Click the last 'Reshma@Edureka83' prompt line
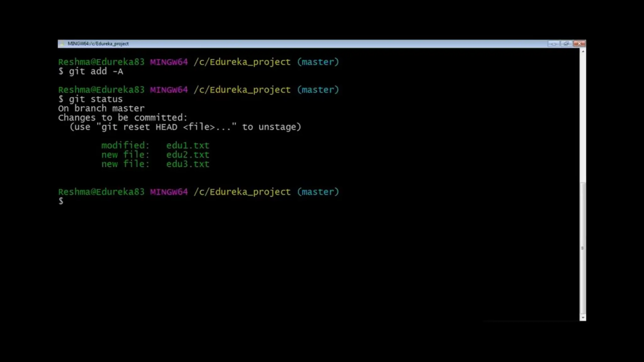 198,192
